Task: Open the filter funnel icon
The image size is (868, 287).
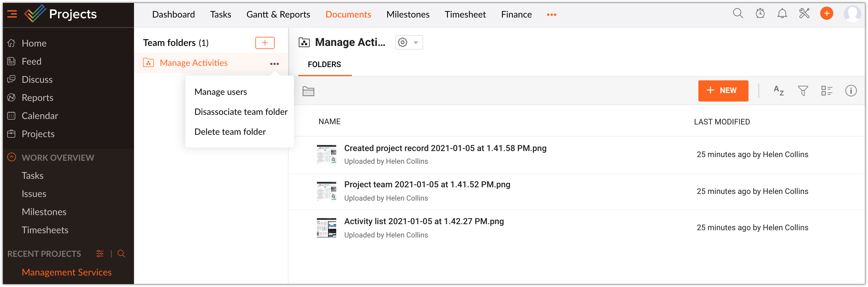Action: pos(803,91)
